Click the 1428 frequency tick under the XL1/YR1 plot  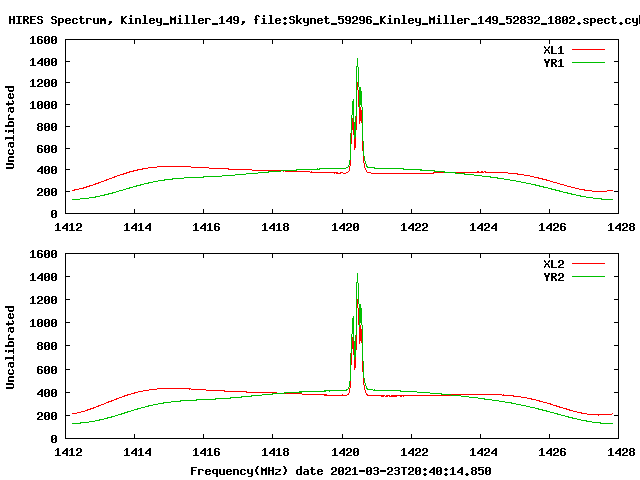coord(621,227)
